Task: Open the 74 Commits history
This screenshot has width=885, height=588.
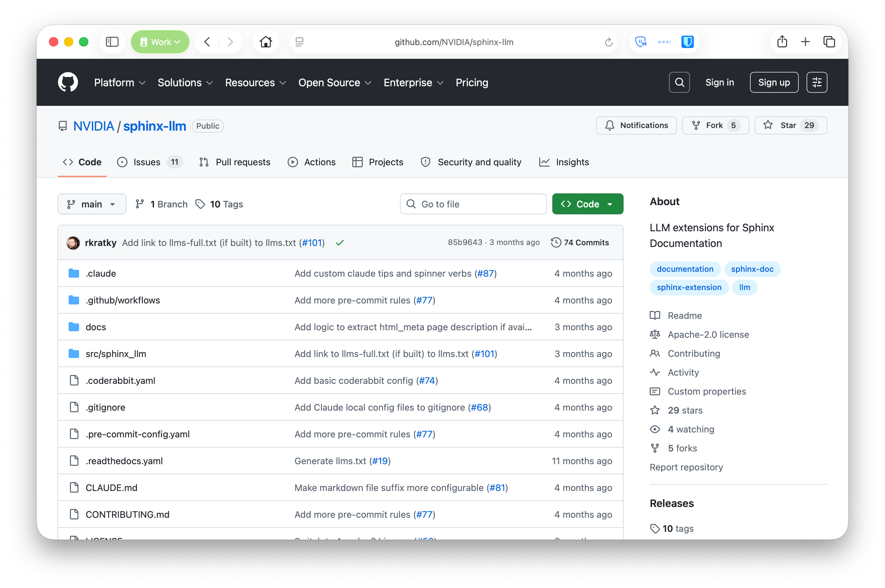Action: 580,243
